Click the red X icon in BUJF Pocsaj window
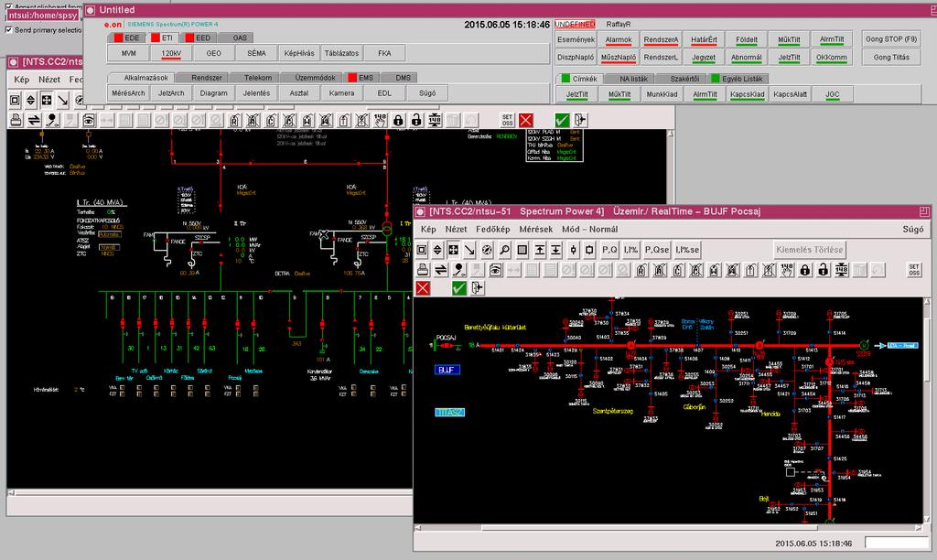Image resolution: width=937 pixels, height=560 pixels. [x=423, y=288]
